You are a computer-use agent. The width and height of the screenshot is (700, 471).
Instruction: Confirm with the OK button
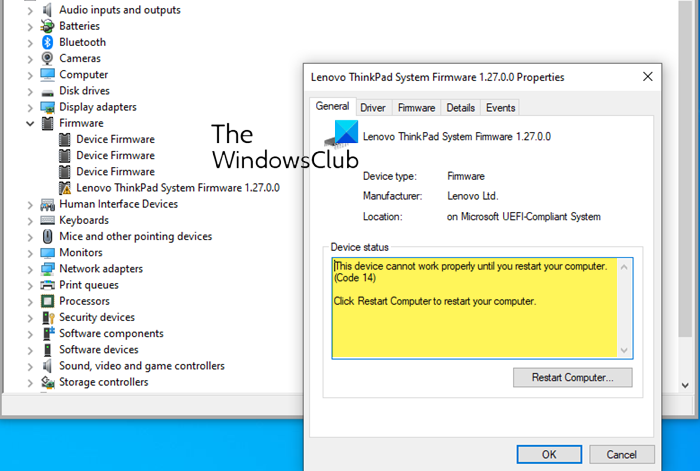549,454
